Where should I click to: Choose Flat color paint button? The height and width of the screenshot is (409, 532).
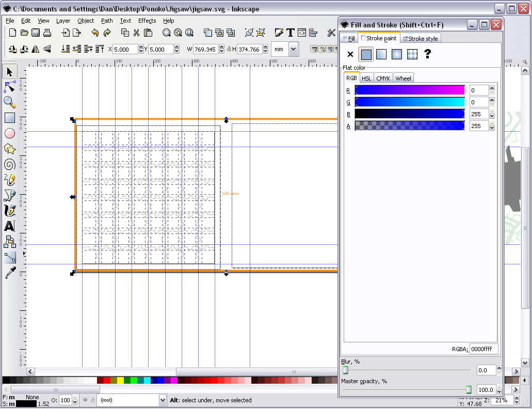tap(366, 54)
